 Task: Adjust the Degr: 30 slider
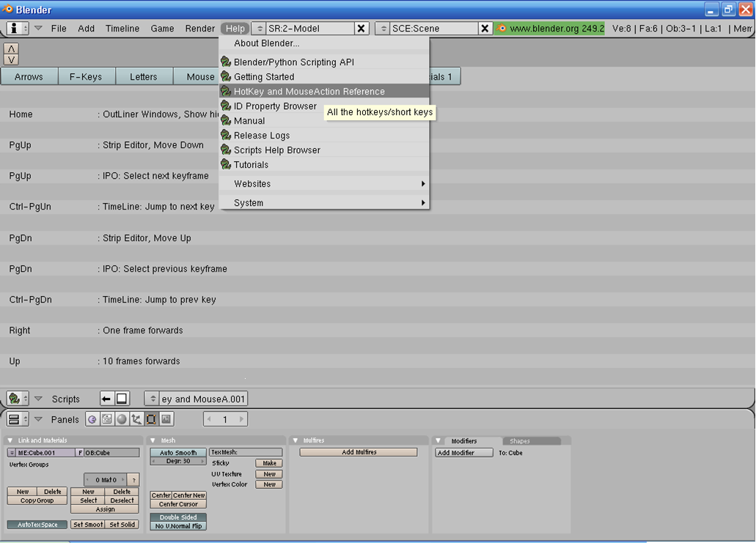(x=178, y=461)
